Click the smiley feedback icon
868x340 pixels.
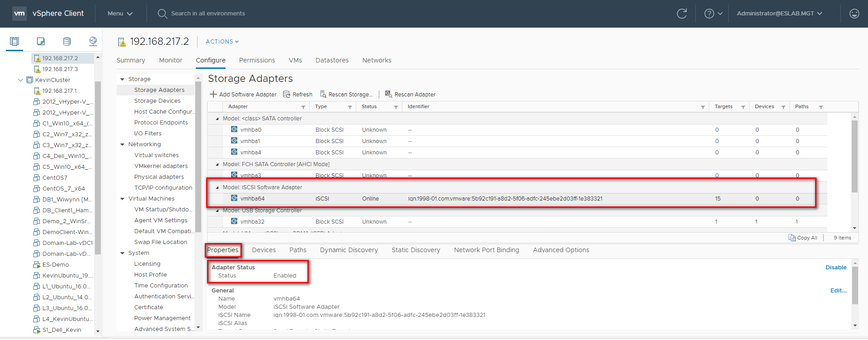click(x=854, y=14)
